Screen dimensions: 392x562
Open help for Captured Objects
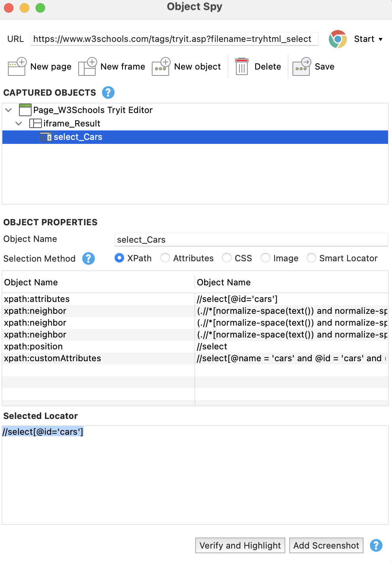pyautogui.click(x=108, y=92)
